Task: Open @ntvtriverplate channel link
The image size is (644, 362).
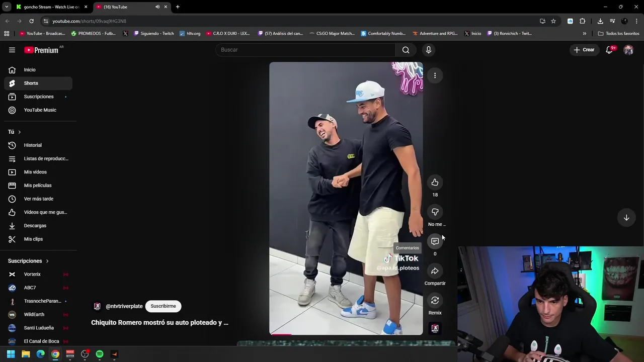Action: point(124,306)
